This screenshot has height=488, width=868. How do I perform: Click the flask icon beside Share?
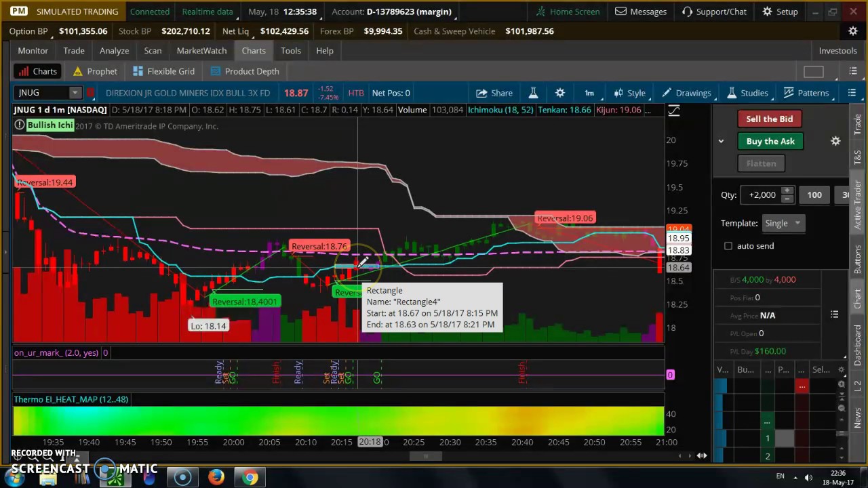tap(533, 93)
